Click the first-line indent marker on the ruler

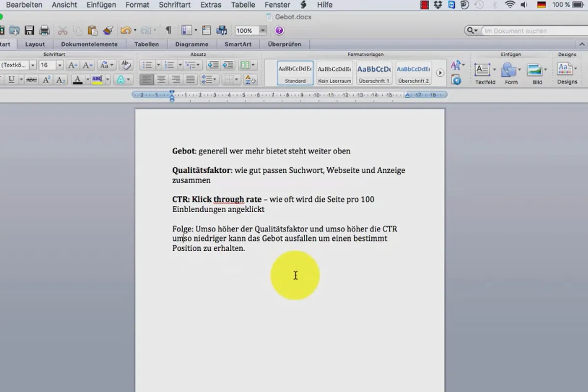[172, 92]
